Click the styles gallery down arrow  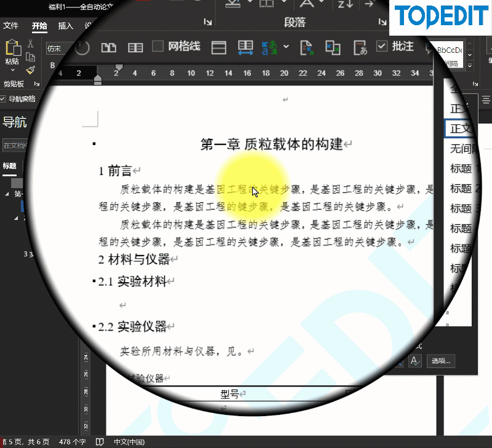pos(470,55)
